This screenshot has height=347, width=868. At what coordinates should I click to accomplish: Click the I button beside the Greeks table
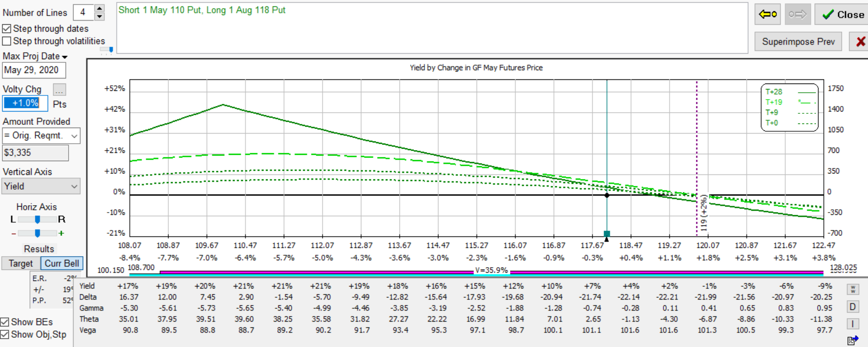(x=853, y=324)
